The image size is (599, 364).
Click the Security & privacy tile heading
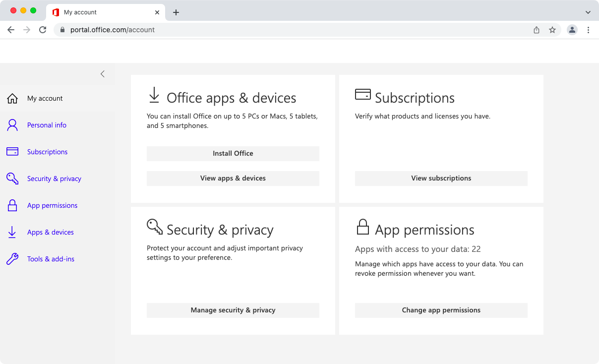coord(220,230)
